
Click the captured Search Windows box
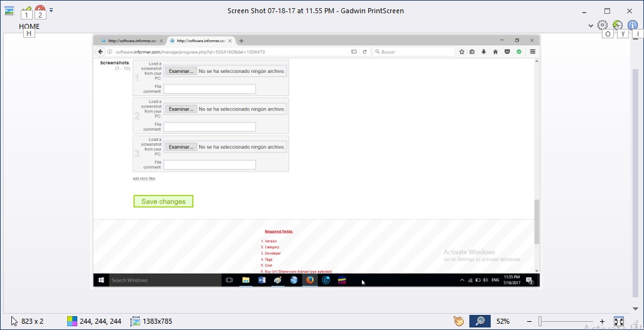(164, 280)
